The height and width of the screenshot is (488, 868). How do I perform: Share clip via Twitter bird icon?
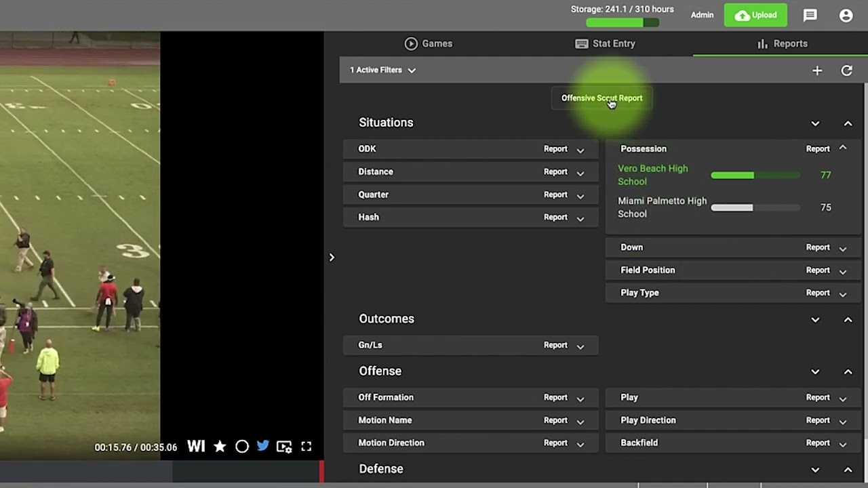(263, 446)
